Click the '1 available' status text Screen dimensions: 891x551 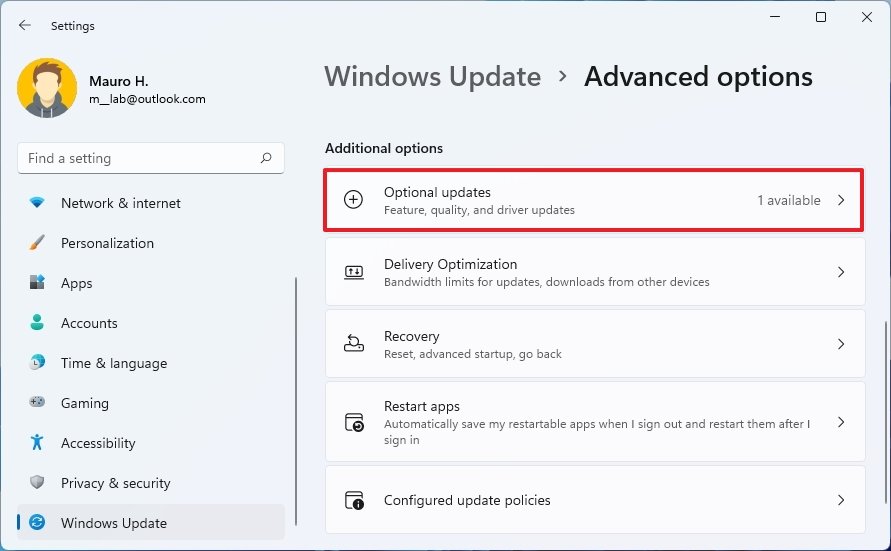tap(789, 200)
